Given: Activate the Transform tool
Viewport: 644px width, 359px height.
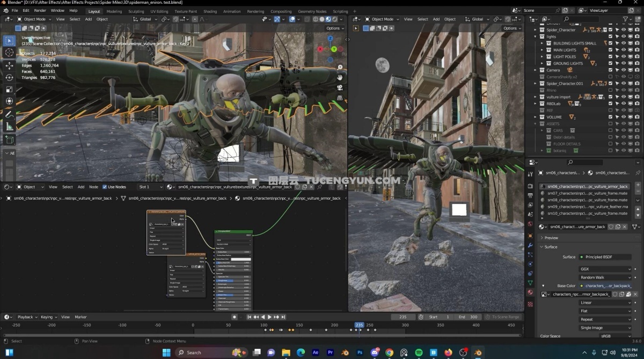Looking at the screenshot, I should [9, 101].
